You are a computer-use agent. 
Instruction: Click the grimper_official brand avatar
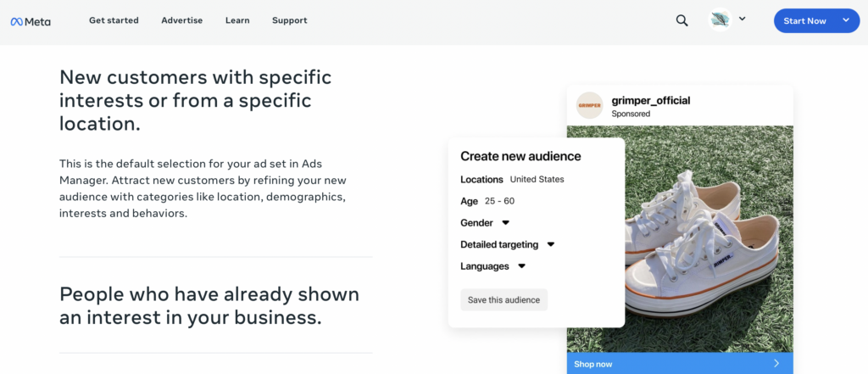pos(589,106)
